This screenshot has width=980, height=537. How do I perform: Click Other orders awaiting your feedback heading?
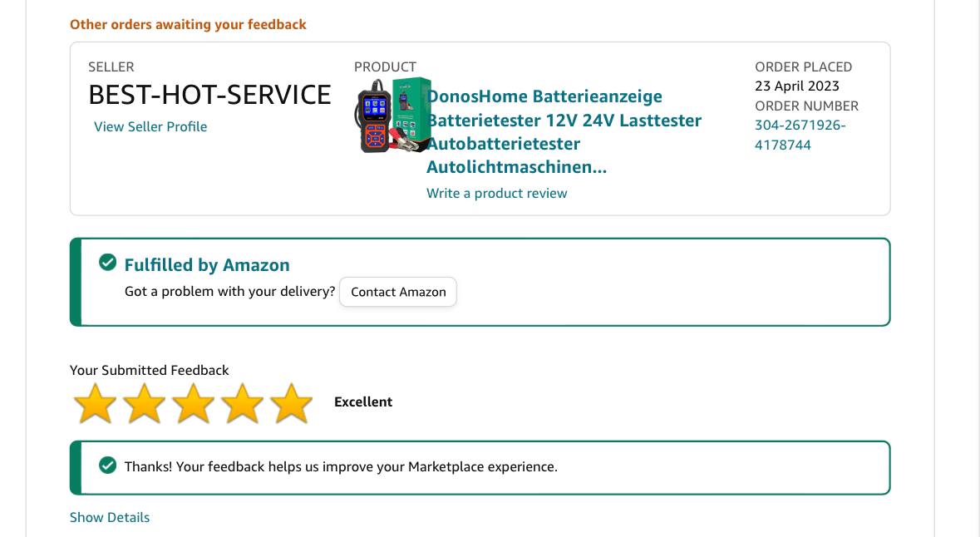pyautogui.click(x=188, y=24)
